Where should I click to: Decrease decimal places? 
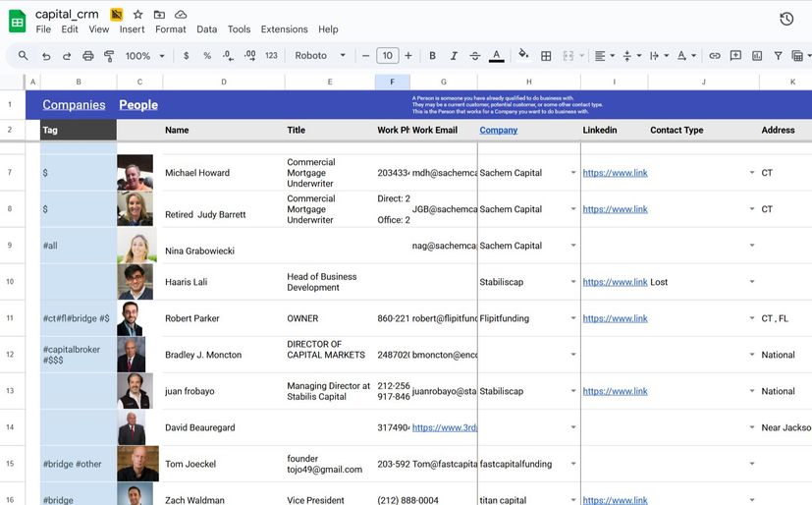228,56
